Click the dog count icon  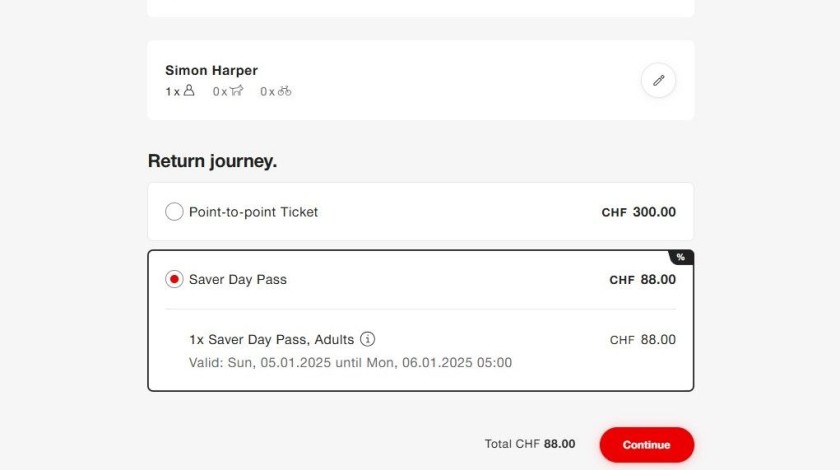point(236,91)
